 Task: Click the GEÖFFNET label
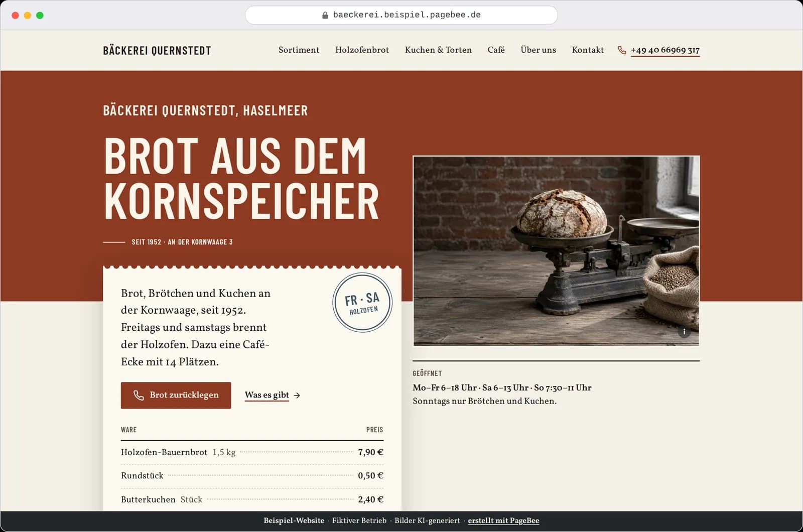[x=427, y=373]
